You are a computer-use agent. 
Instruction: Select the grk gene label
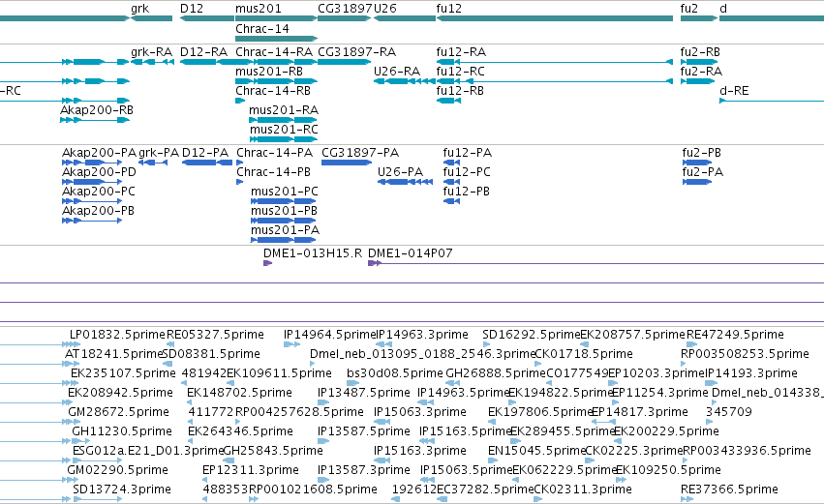click(139, 9)
